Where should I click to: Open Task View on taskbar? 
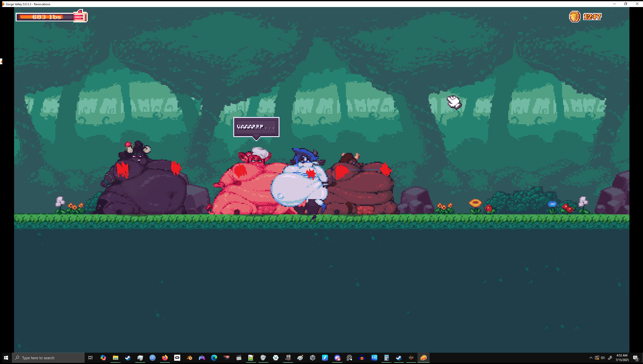pyautogui.click(x=90, y=358)
